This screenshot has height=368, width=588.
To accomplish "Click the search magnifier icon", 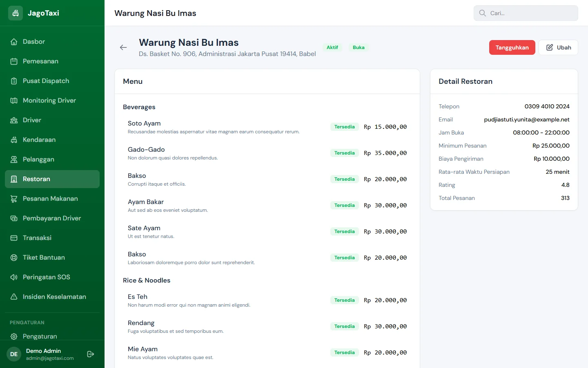I will (x=482, y=13).
